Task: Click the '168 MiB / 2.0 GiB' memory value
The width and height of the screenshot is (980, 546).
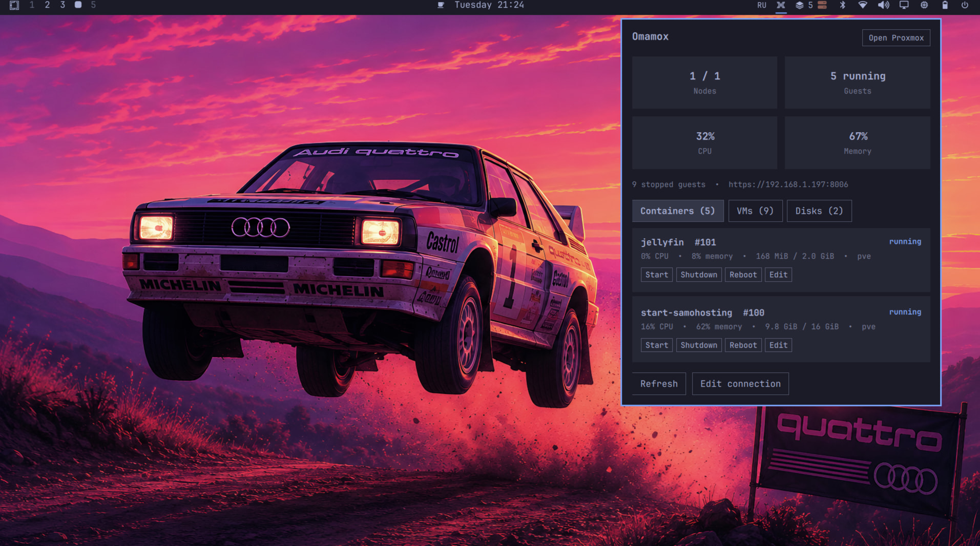Action: pos(795,256)
